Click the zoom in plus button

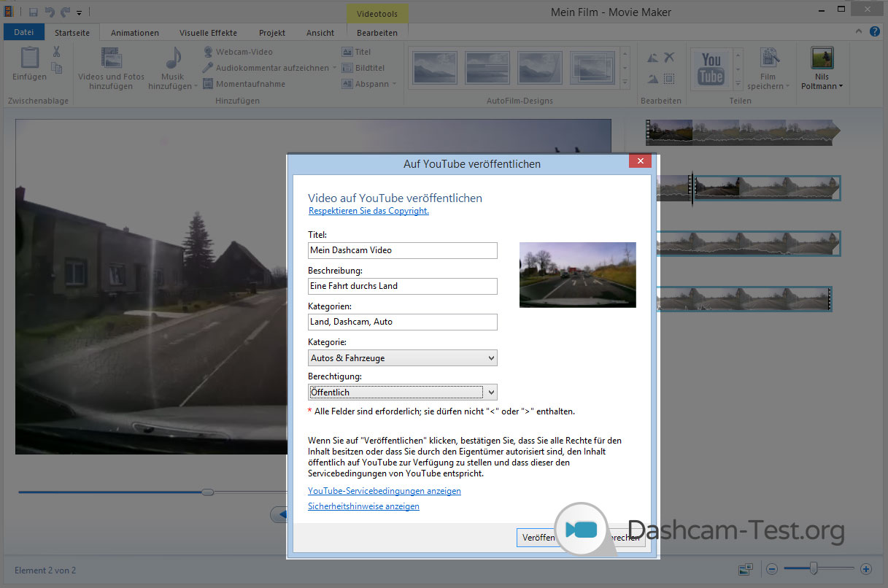click(866, 569)
